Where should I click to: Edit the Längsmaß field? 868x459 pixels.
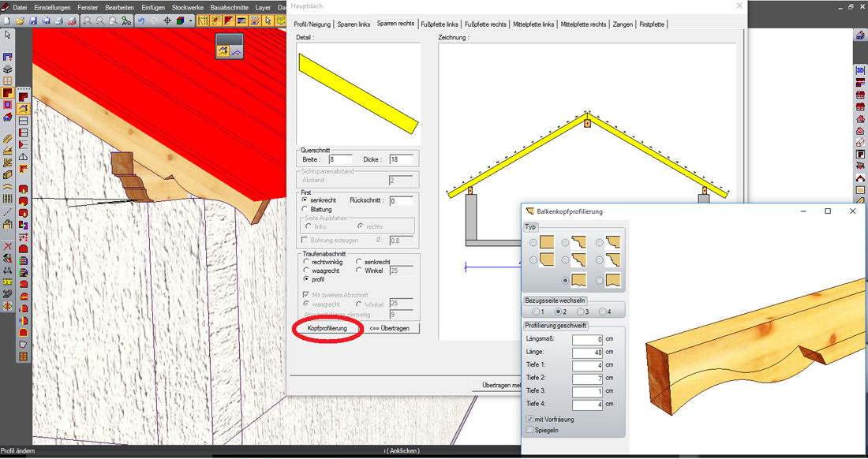[587, 339]
